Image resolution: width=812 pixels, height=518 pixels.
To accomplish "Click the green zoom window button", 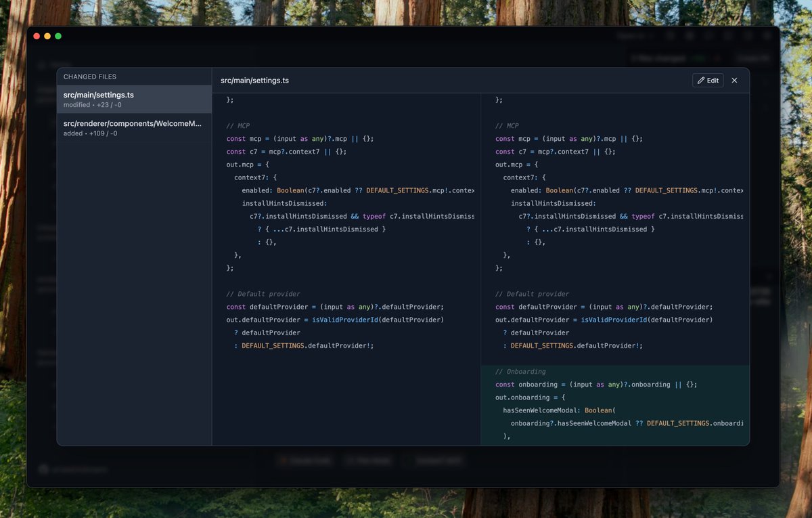I will 58,36.
